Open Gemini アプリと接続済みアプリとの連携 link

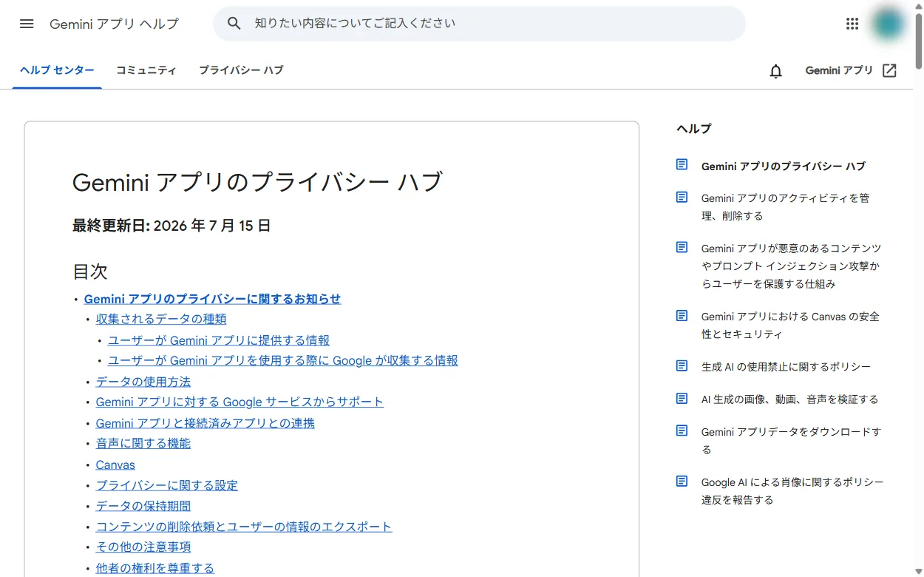(x=205, y=424)
